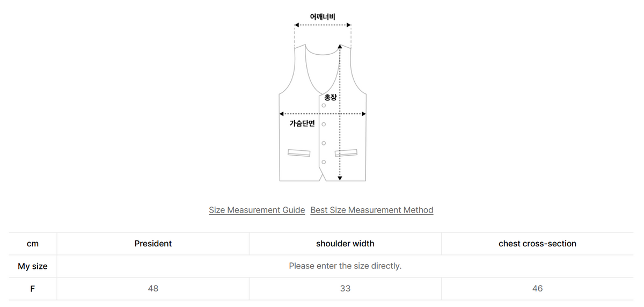Click the value 48 in F row
This screenshot has height=307, width=644.
click(x=153, y=288)
